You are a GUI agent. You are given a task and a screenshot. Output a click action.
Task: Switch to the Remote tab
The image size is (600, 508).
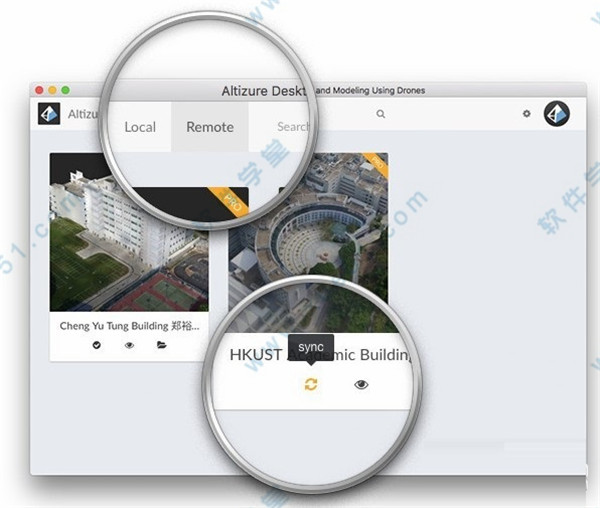pos(210,127)
